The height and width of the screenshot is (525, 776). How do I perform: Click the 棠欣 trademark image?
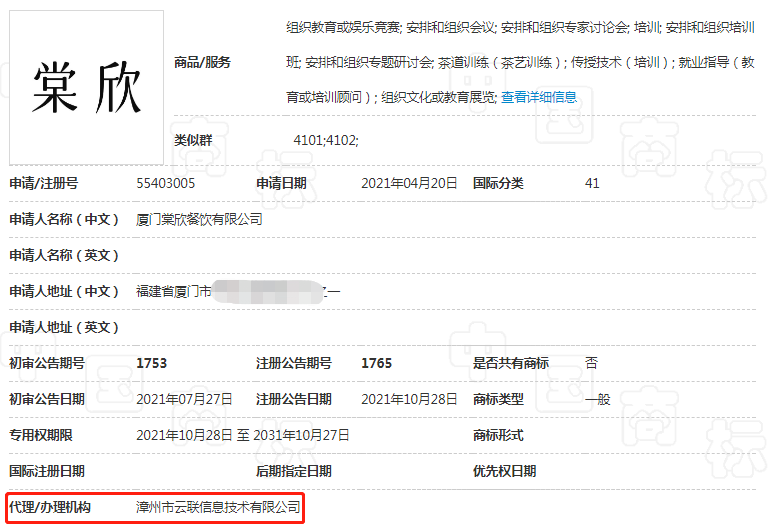coord(87,88)
